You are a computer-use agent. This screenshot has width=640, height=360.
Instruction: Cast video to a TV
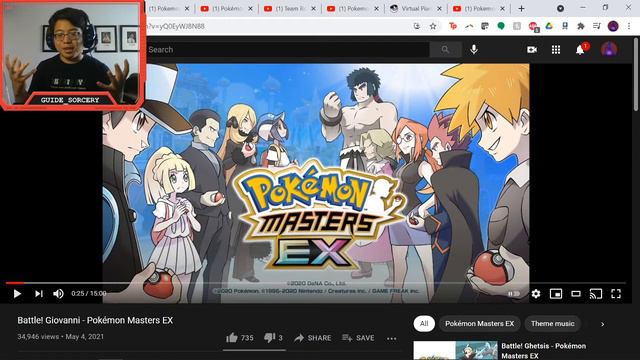tap(596, 293)
